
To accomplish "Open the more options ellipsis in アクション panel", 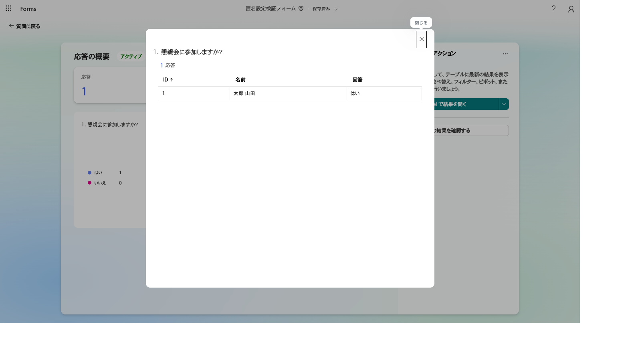I will (505, 53).
